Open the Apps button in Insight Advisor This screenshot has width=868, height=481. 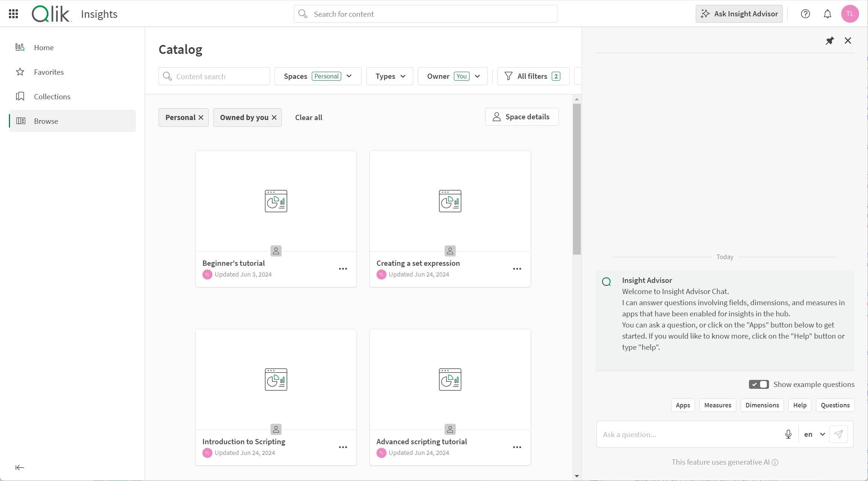click(683, 404)
